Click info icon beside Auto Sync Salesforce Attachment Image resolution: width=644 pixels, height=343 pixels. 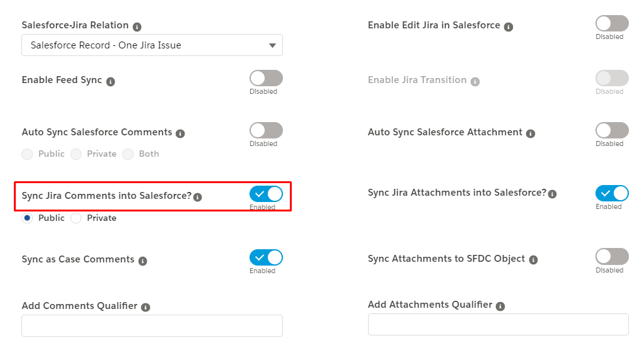point(531,133)
